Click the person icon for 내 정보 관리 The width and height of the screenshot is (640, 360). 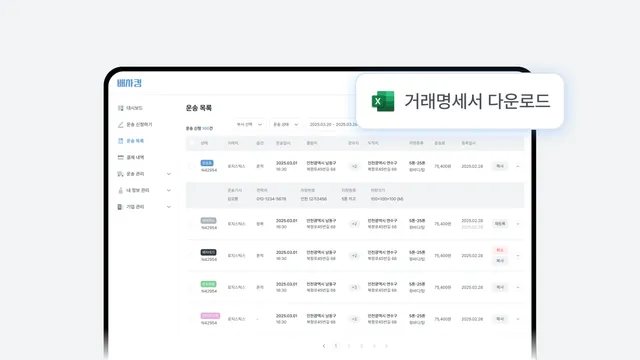(120, 190)
